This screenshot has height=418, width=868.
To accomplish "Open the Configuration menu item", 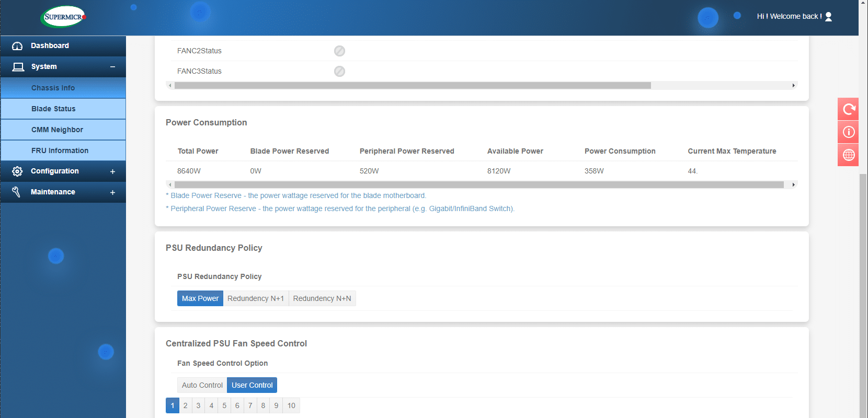I will (x=63, y=171).
